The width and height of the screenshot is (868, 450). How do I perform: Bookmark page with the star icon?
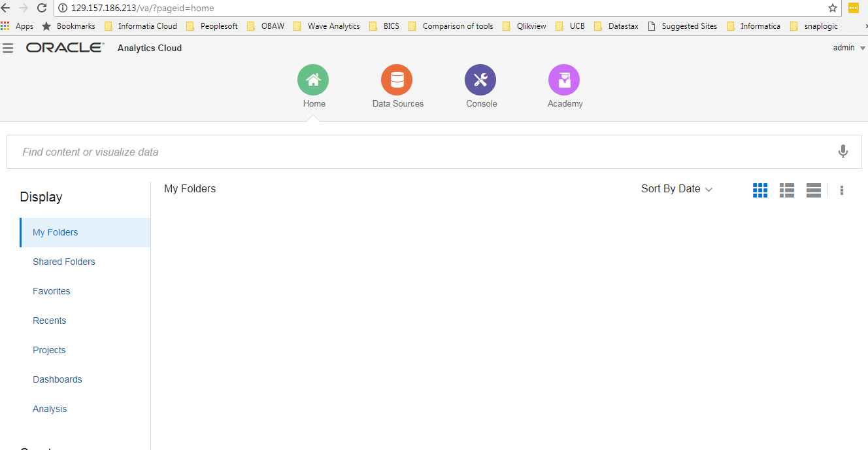[833, 8]
